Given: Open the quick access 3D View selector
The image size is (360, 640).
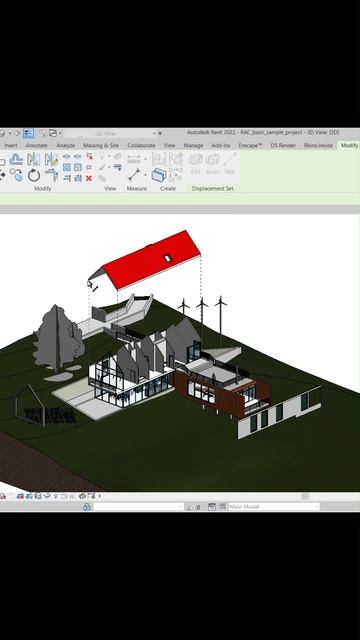Looking at the screenshot, I should pyautogui.click(x=111, y=133).
